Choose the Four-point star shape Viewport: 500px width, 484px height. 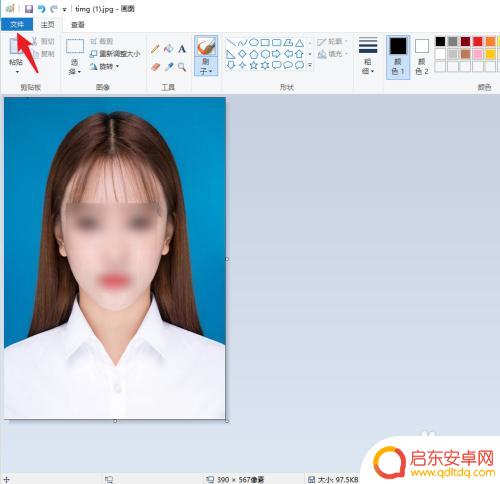pyautogui.click(x=242, y=65)
